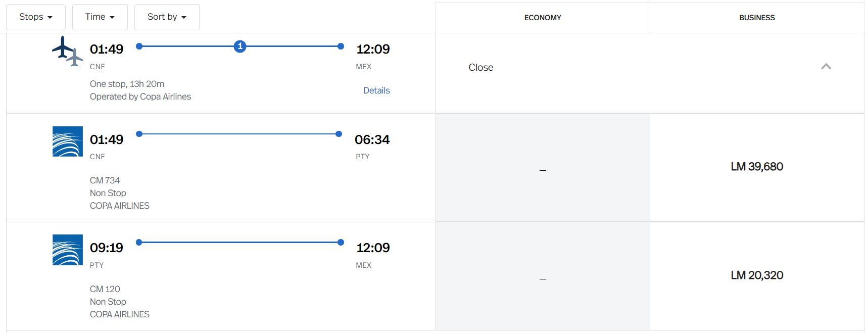Click the Close button for fare panel
Image resolution: width=868 pixels, height=333 pixels.
pos(480,67)
